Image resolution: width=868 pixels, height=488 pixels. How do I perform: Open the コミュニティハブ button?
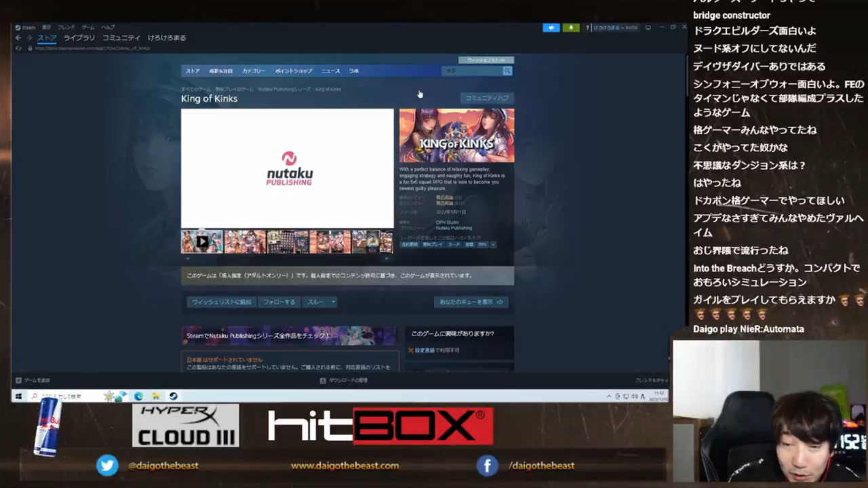tap(487, 98)
